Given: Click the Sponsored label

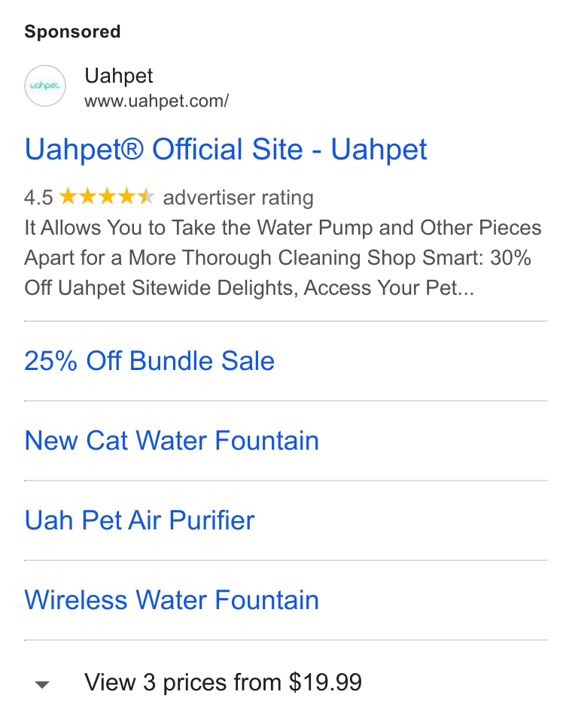Looking at the screenshot, I should [x=72, y=32].
